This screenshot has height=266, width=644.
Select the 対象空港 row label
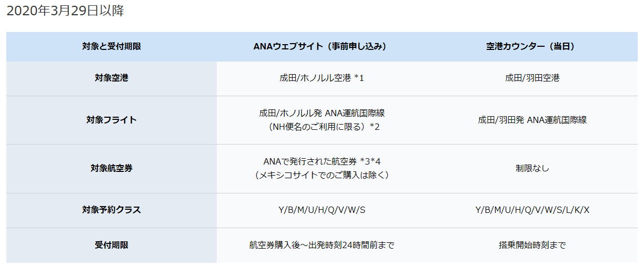pos(112,78)
